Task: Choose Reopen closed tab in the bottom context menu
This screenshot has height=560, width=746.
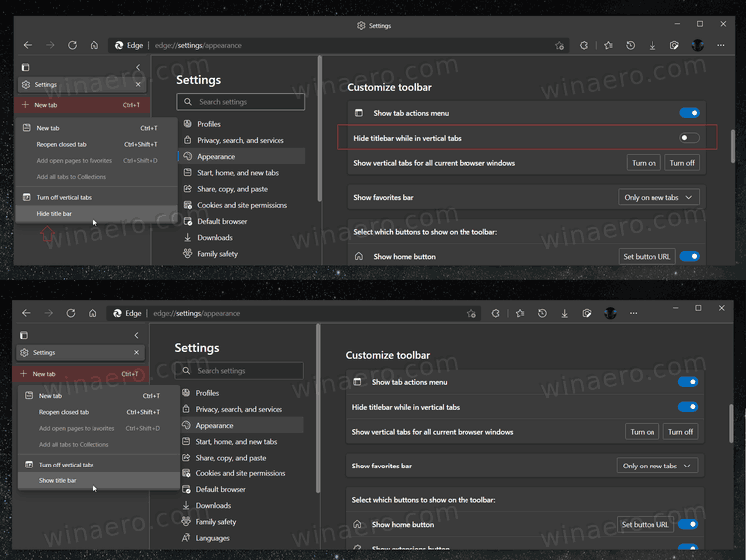Action: coord(98,412)
